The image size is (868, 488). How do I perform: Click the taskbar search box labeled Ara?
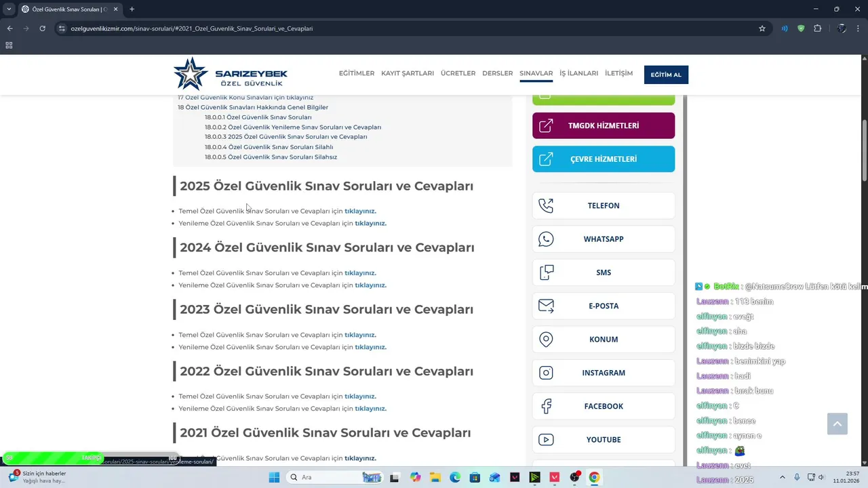[x=336, y=477]
